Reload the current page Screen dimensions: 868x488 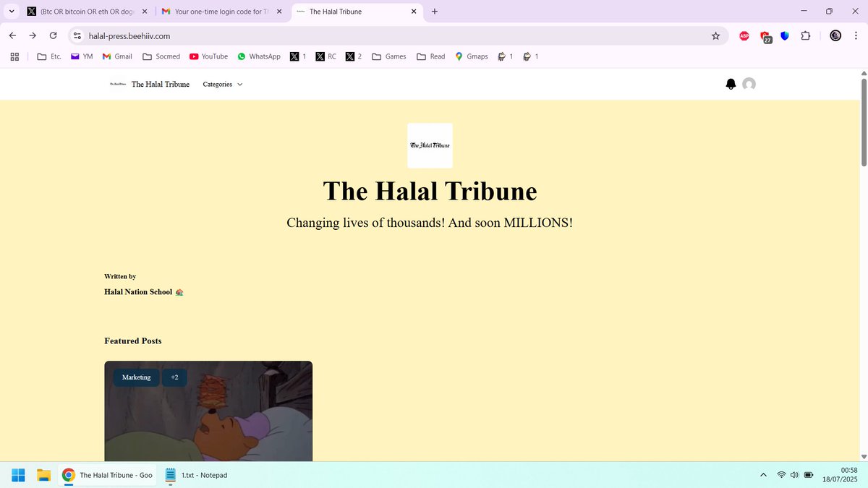[x=53, y=35]
